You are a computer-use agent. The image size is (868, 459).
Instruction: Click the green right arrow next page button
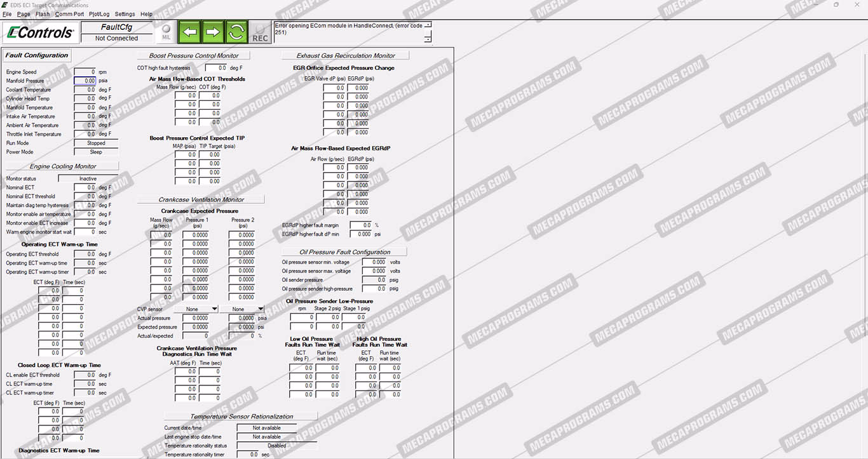(x=213, y=32)
